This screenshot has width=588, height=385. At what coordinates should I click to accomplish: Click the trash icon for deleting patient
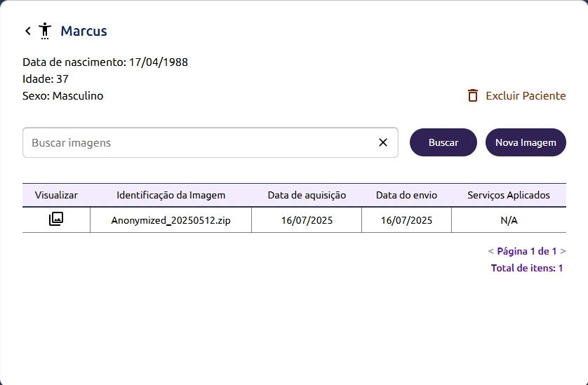pyautogui.click(x=473, y=95)
